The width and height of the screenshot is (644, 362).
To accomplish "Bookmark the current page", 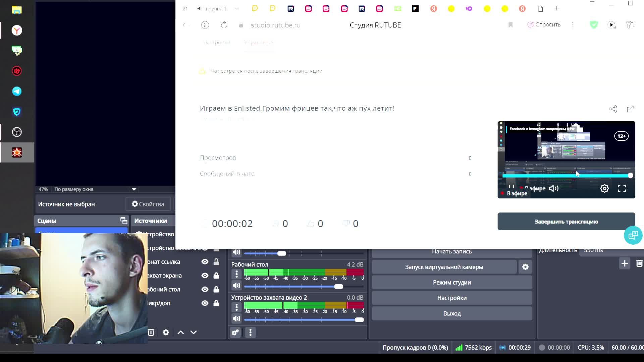I will [511, 25].
